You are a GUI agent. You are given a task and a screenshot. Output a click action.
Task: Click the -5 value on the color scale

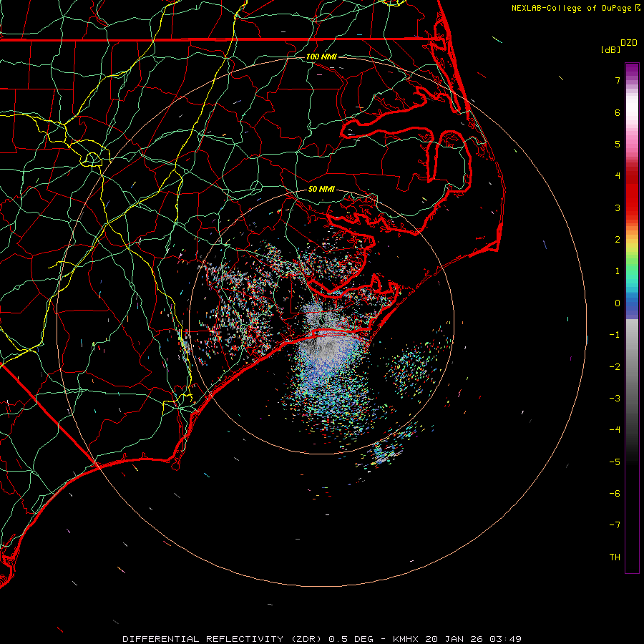coord(615,462)
